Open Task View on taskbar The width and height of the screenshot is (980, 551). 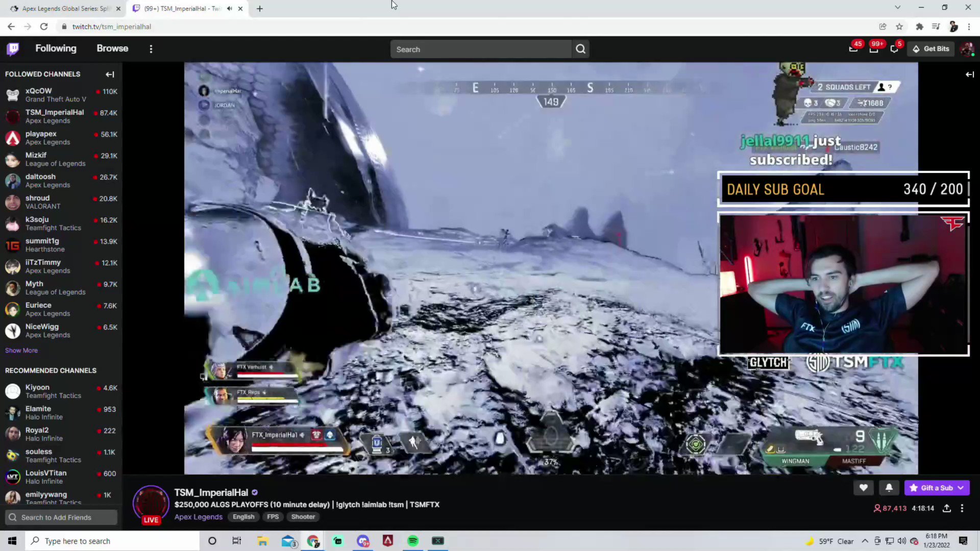coord(236,541)
